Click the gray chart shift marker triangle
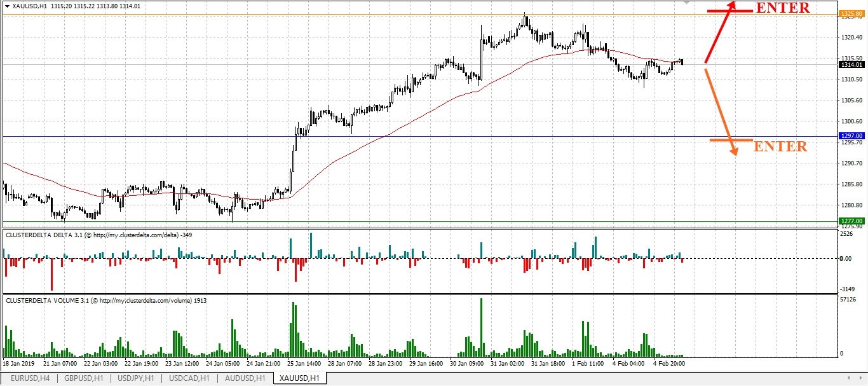The height and width of the screenshot is (386, 868). point(686,3)
